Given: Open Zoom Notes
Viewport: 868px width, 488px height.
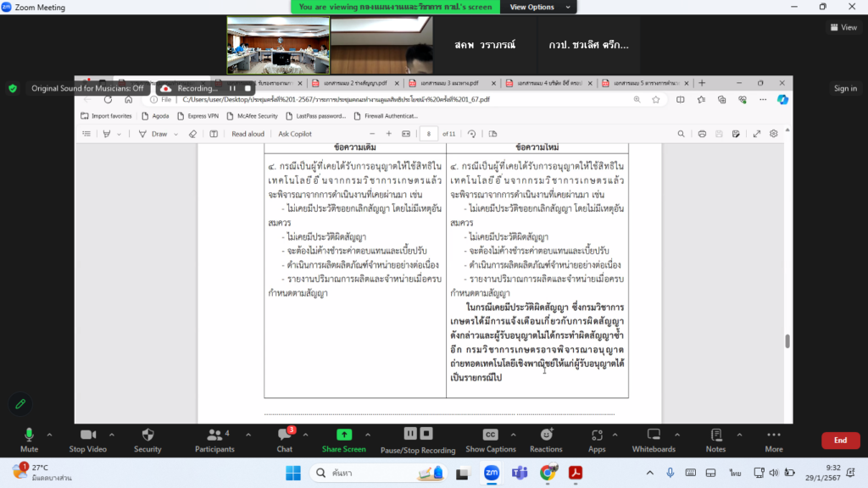Looking at the screenshot, I should tap(715, 441).
